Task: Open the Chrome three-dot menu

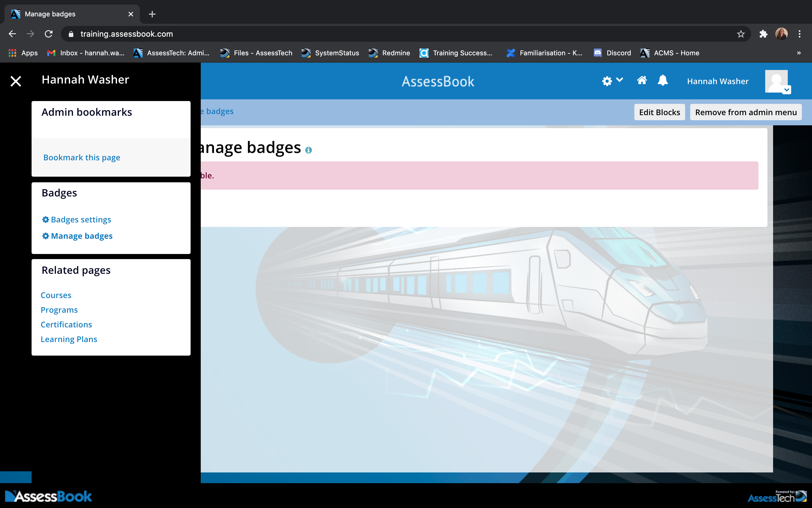Action: tap(800, 34)
